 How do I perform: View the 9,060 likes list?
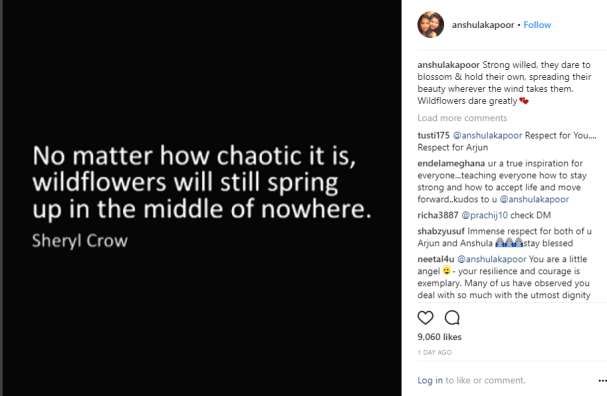439,337
